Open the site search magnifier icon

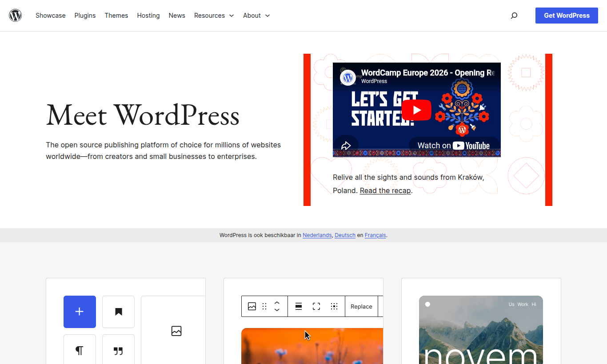click(x=514, y=16)
